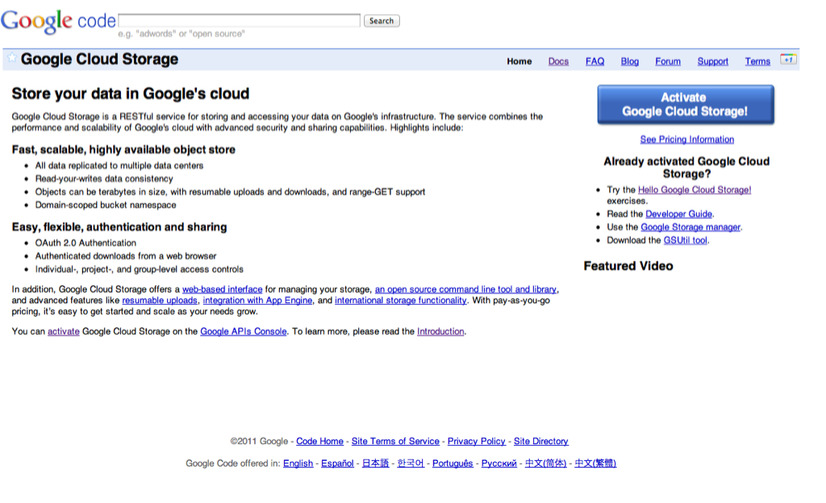Click bullet Read-your-writes data consistency
Image resolution: width=826 pixels, height=503 pixels.
point(104,179)
